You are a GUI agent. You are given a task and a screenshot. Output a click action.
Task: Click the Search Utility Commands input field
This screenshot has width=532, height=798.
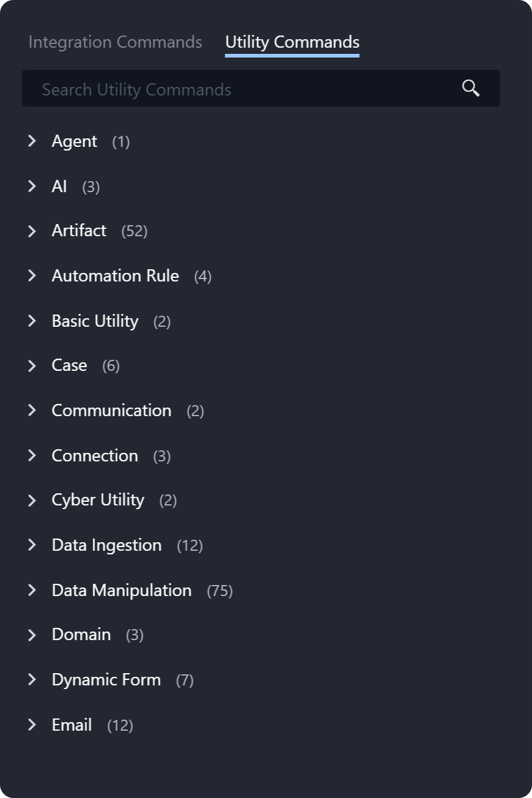click(245, 88)
